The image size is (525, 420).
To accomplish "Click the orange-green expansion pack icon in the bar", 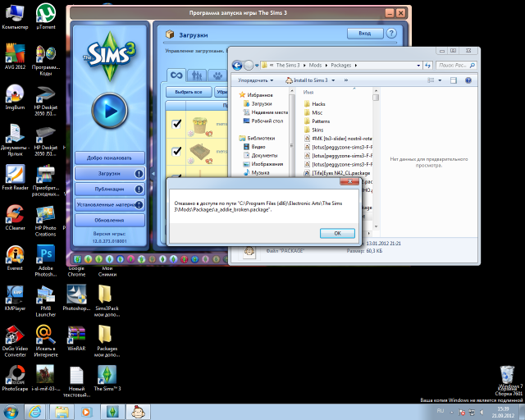I will pyautogui.click(x=88, y=259).
